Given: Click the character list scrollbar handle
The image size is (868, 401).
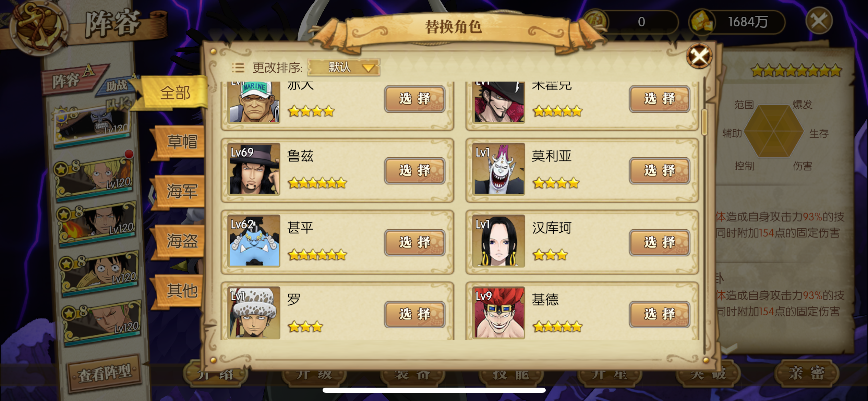Looking at the screenshot, I should click(705, 122).
